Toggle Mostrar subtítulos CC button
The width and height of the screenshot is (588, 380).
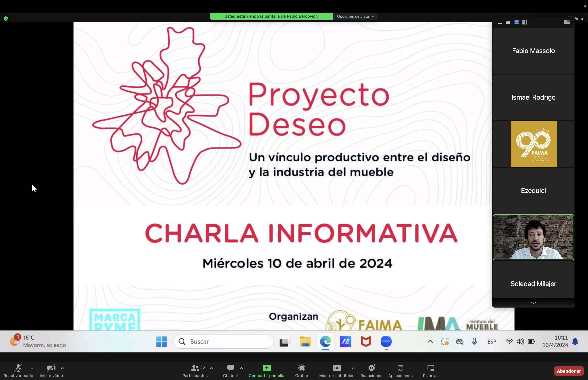337,368
